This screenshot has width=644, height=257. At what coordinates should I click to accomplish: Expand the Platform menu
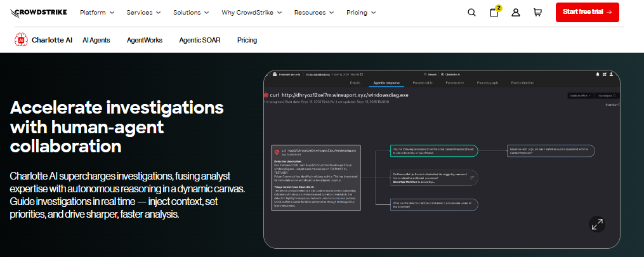pyautogui.click(x=97, y=12)
